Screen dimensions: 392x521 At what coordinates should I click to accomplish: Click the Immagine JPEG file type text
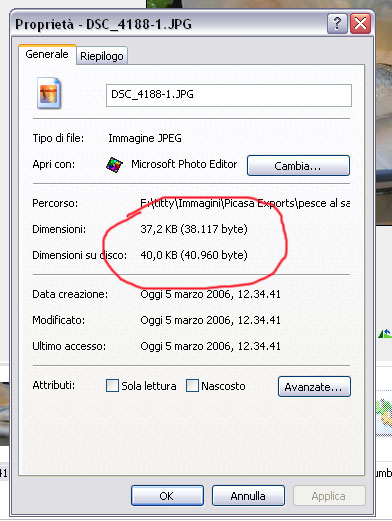145,138
